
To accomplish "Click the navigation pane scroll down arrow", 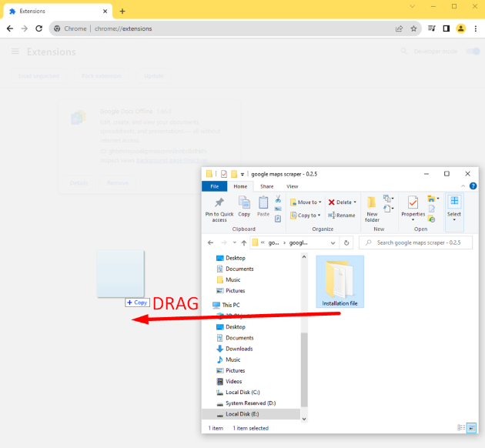I will coord(304,419).
